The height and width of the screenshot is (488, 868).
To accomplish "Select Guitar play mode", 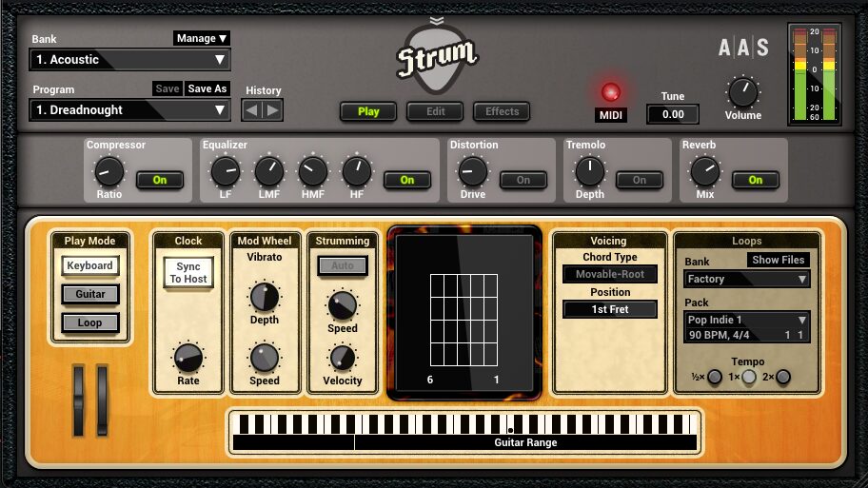I will (x=89, y=294).
